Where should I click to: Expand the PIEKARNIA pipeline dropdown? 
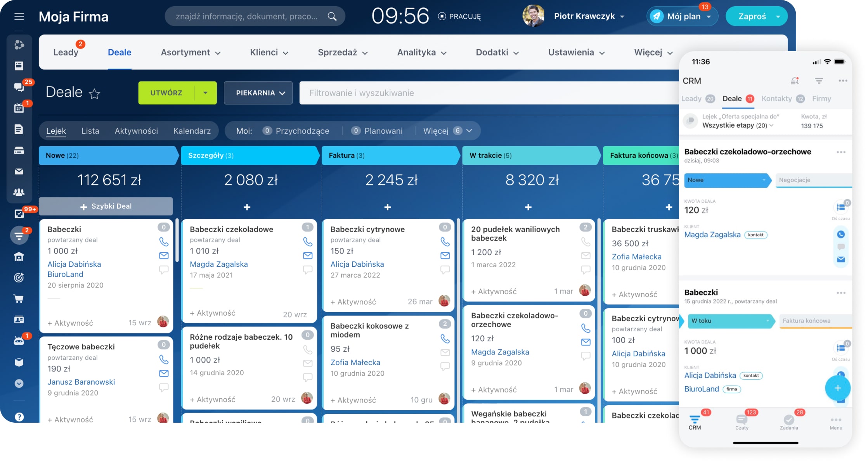click(258, 93)
